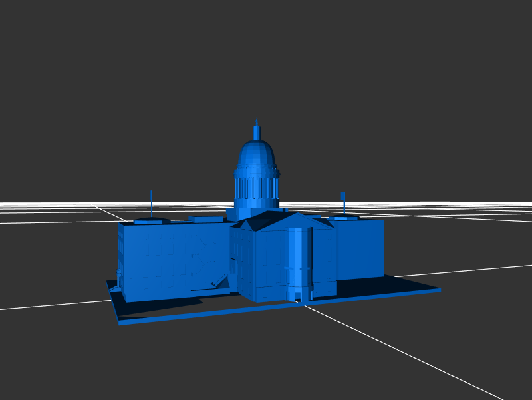Select the flag on the right wing roof
The height and width of the screenshot is (400, 532).
343,196
